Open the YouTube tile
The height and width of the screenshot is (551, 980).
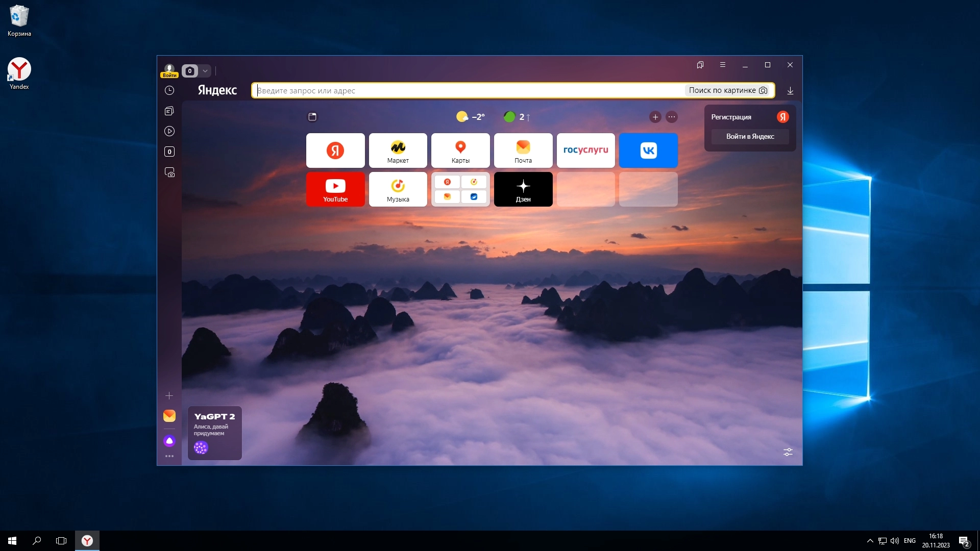[335, 189]
